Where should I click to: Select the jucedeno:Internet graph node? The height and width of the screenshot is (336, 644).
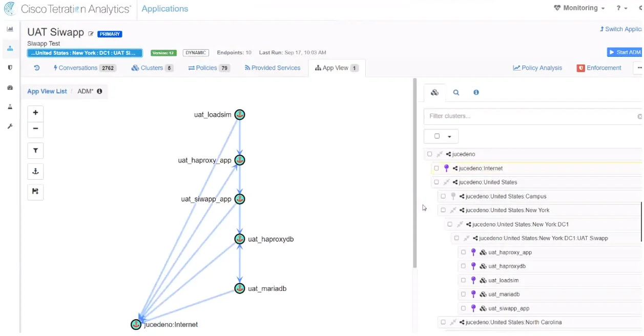click(x=136, y=324)
